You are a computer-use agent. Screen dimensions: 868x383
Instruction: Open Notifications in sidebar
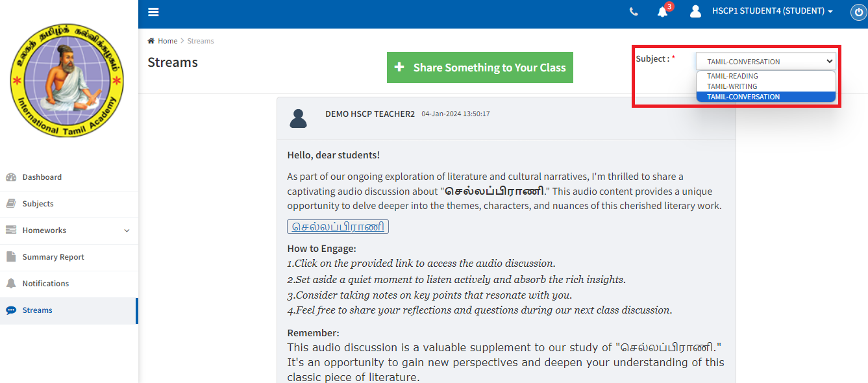(45, 284)
